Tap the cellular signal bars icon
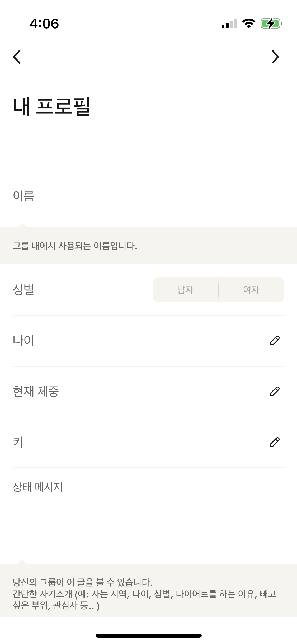 point(229,24)
